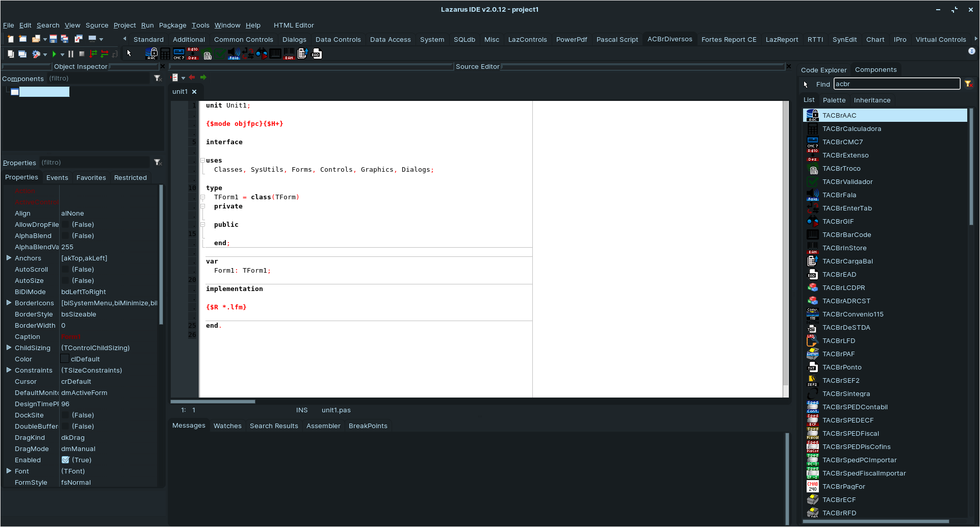Click the Save floppy disk icon
Screen dimensions: 980x527
tap(53, 39)
